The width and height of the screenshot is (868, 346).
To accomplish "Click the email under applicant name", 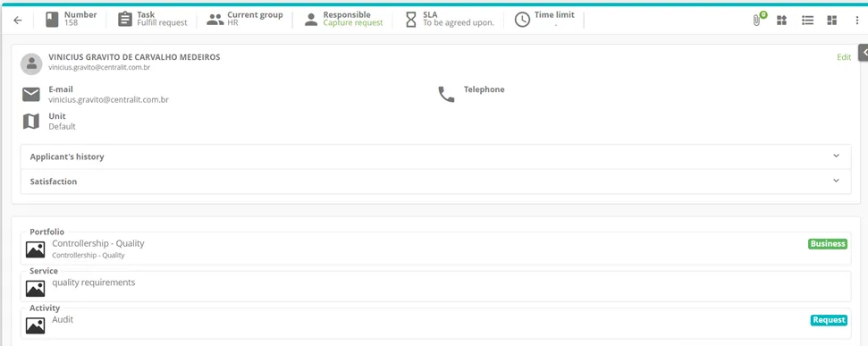I will (99, 68).
